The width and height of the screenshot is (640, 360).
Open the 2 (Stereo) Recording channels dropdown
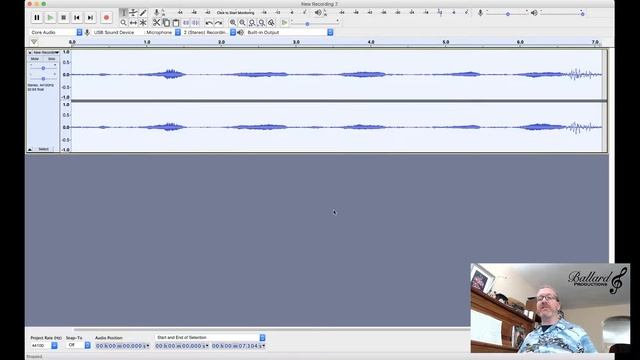click(x=209, y=32)
